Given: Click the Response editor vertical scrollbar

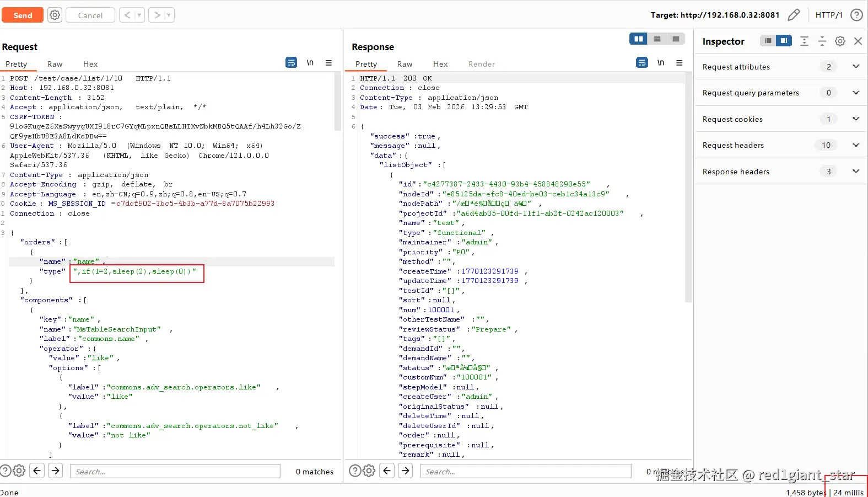Looking at the screenshot, I should click(688, 188).
